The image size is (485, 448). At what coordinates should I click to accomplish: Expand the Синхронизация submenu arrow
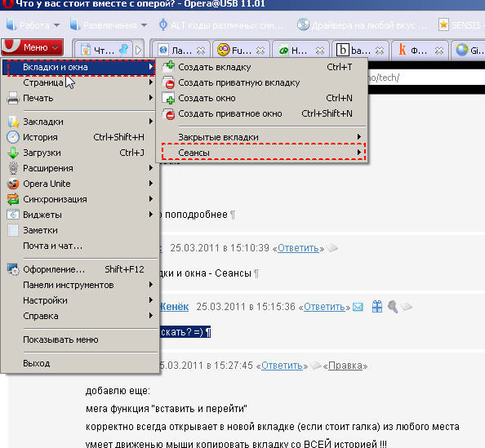coord(150,199)
